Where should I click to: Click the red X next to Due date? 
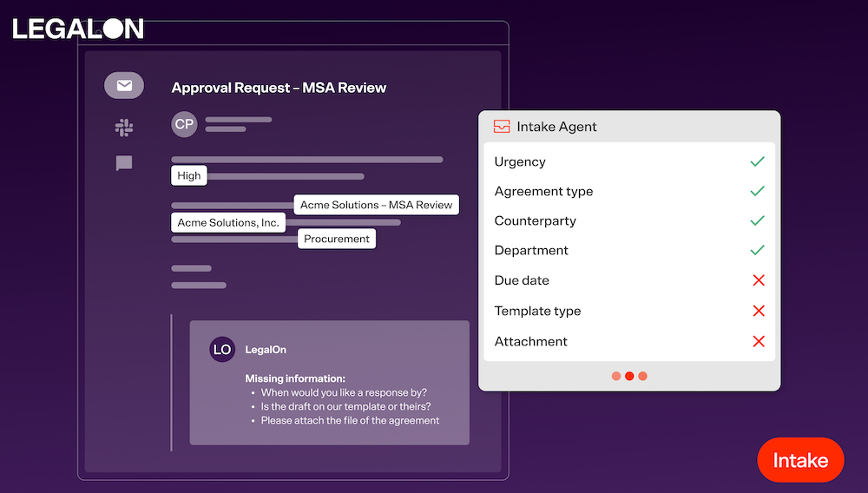pyautogui.click(x=758, y=280)
